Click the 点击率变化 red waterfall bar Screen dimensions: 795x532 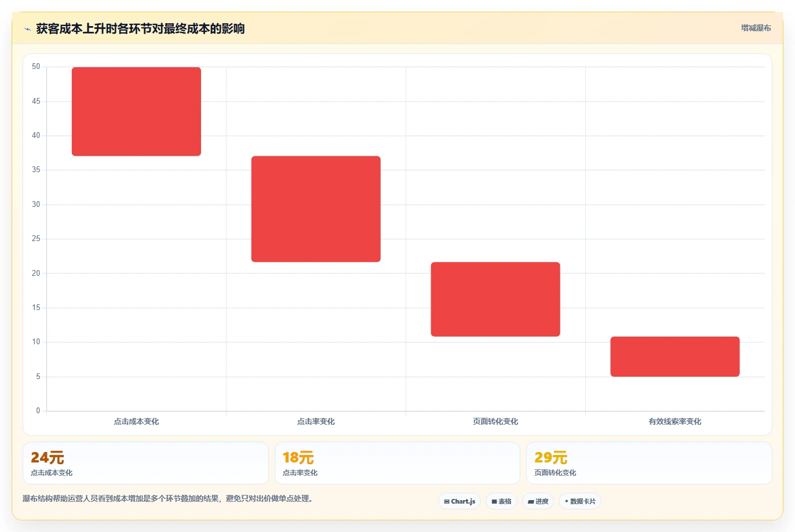[x=316, y=209]
